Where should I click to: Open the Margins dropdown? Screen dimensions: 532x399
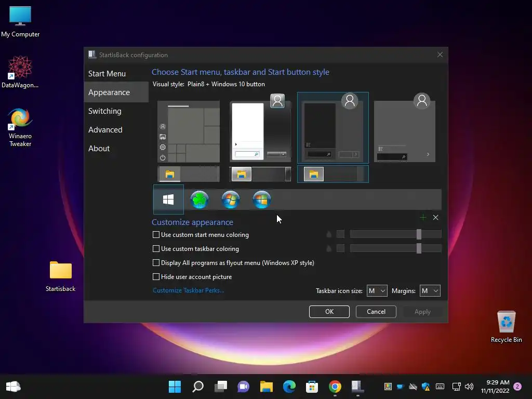(430, 291)
